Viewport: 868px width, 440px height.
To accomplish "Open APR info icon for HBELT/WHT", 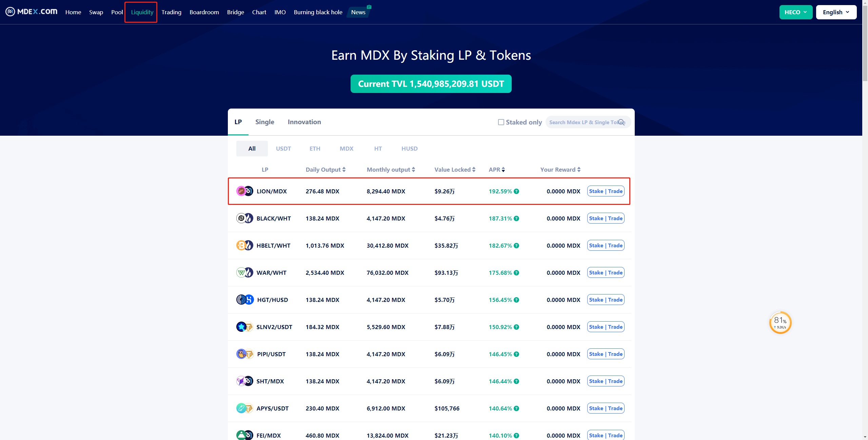I will point(516,246).
